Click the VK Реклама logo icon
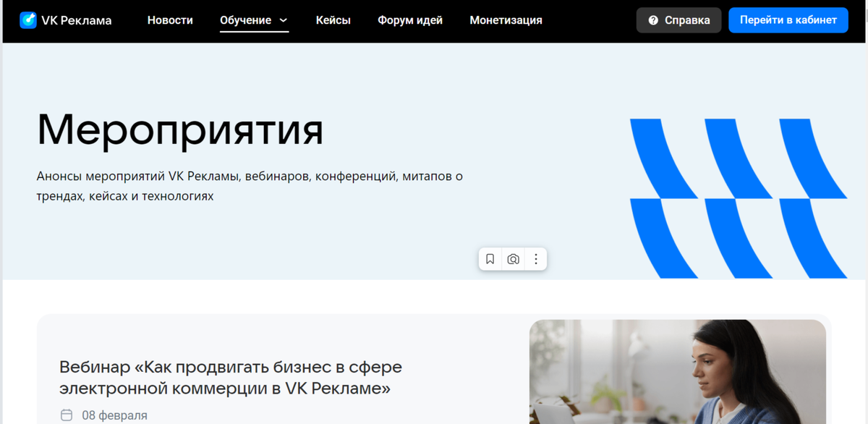This screenshot has height=424, width=868. tap(28, 20)
